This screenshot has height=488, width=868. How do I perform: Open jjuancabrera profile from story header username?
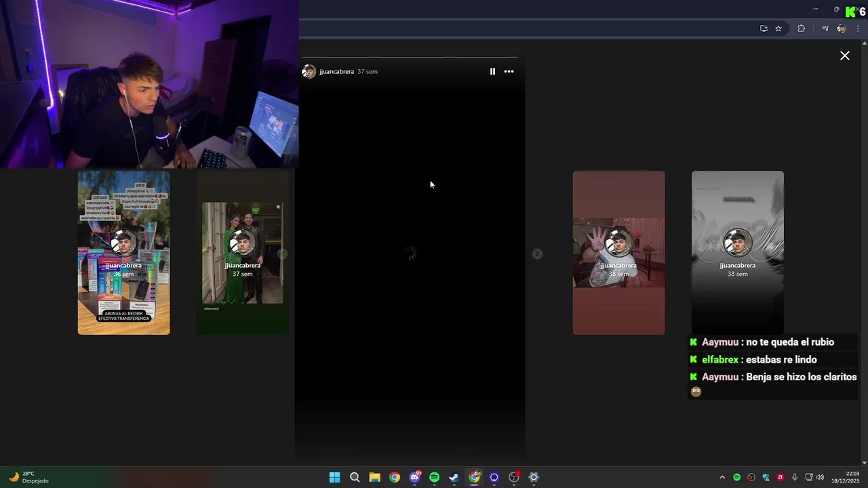(336, 71)
